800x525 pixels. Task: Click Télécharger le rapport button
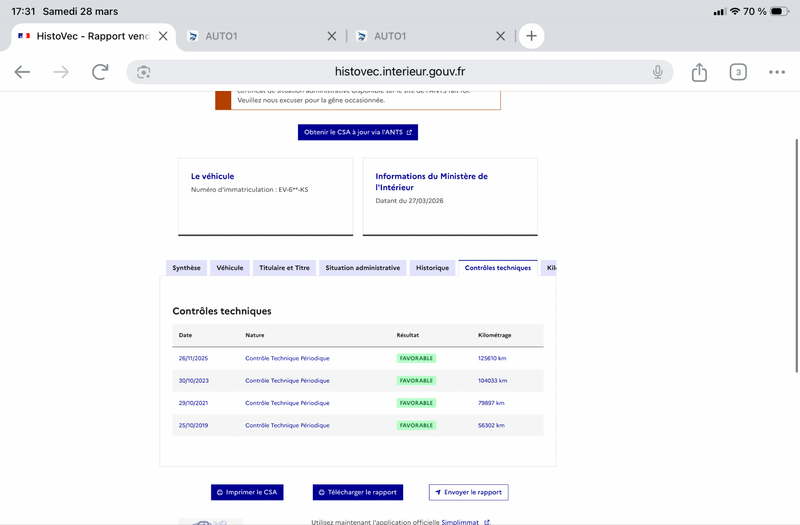pos(357,492)
